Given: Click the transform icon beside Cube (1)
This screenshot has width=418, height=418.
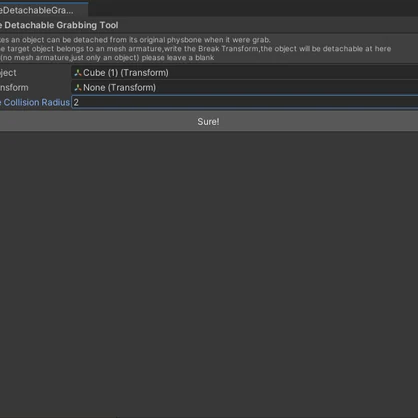Looking at the screenshot, I should (78, 73).
